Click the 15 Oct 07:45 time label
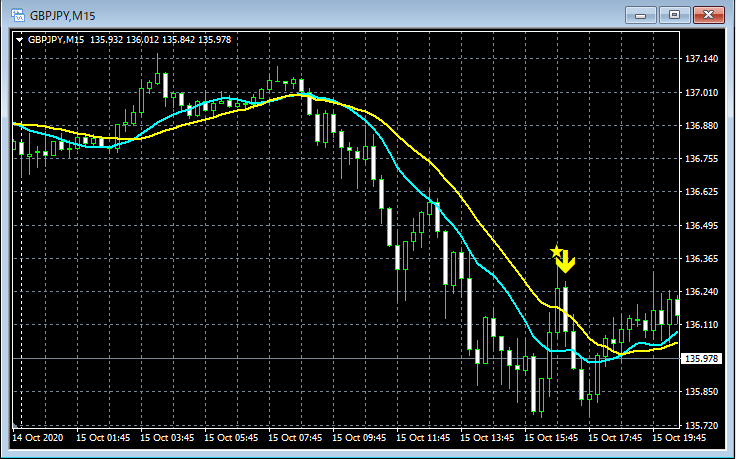The width and height of the screenshot is (737, 459). coord(295,437)
